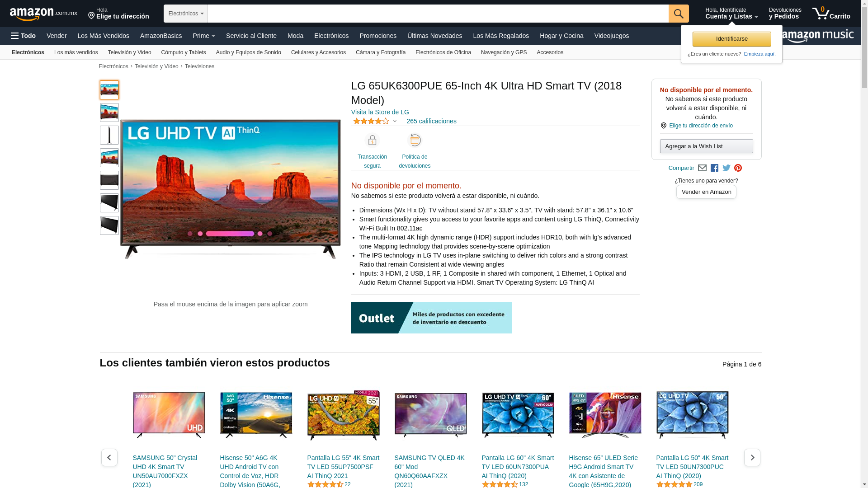The height and width of the screenshot is (488, 868).
Task: Click the magnifying glass search button
Action: pos(678,14)
